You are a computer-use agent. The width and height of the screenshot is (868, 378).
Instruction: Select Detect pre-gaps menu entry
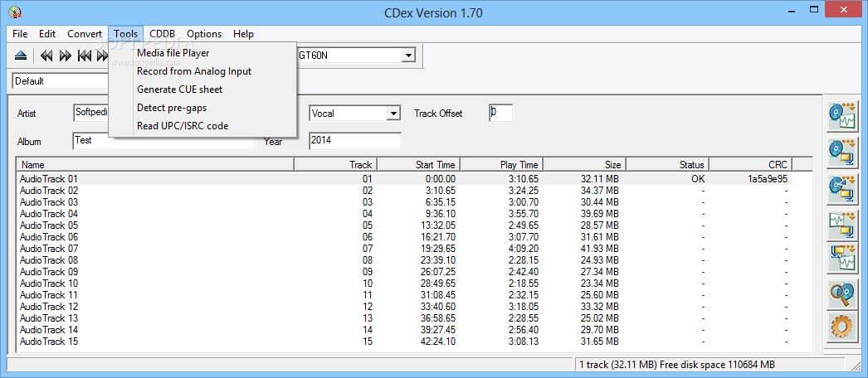tap(203, 108)
